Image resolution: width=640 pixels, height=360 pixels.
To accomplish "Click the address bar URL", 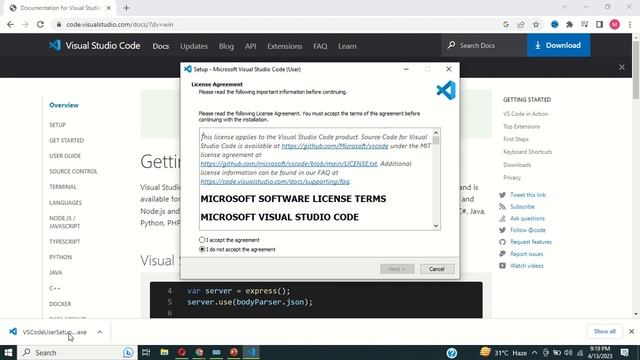I will [x=120, y=24].
